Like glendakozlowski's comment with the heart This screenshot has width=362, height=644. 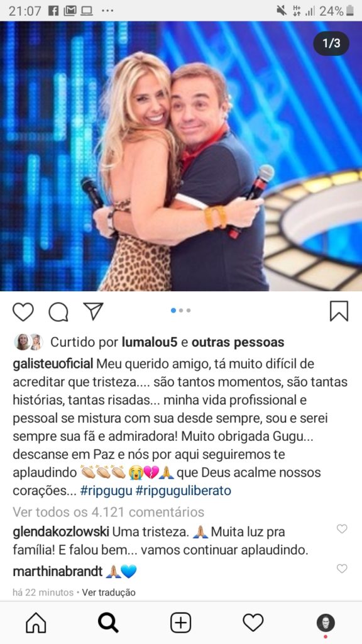click(x=342, y=529)
